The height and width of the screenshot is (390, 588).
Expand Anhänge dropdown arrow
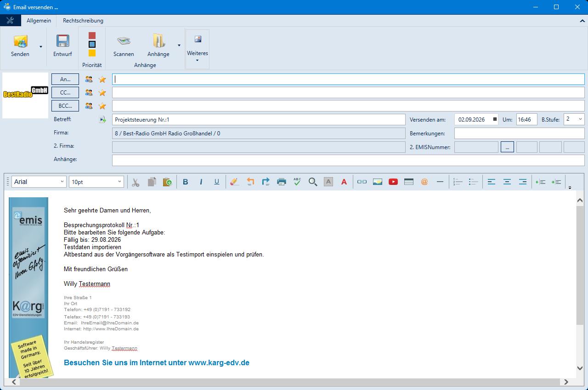point(179,45)
